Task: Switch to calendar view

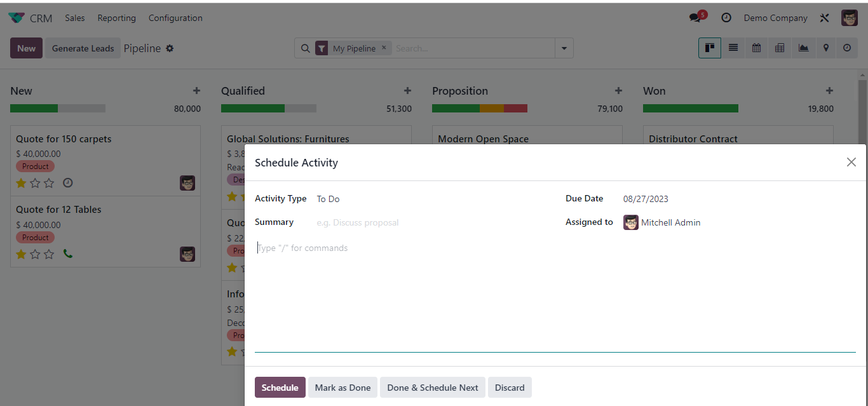Action: [x=756, y=48]
